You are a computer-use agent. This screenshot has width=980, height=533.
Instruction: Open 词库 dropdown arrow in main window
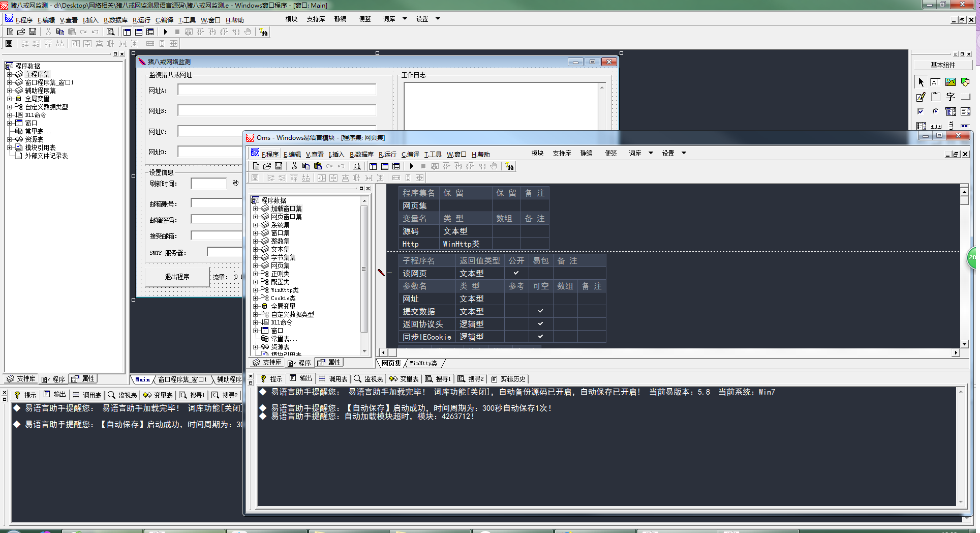(x=405, y=19)
